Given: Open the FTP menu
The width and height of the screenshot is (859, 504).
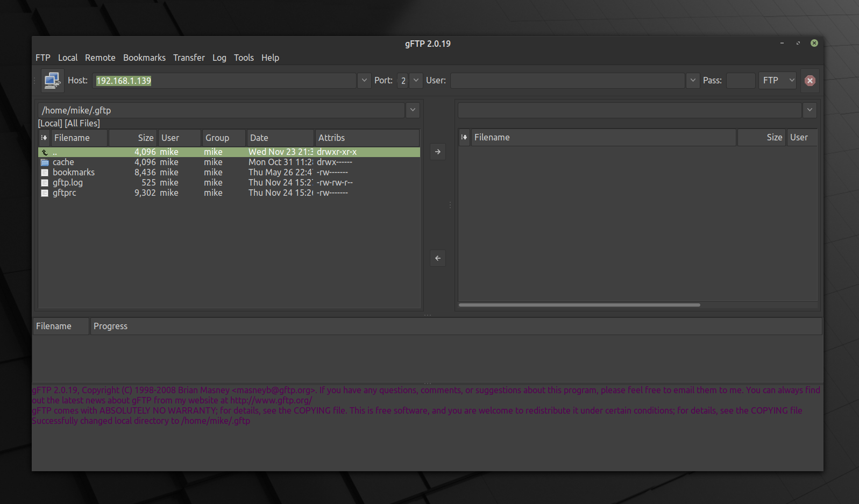Looking at the screenshot, I should [43, 58].
